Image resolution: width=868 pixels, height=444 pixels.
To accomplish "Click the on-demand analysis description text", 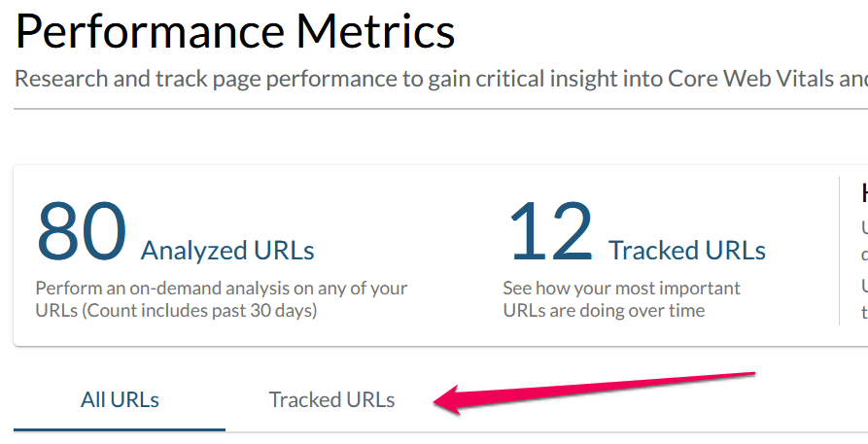I will tap(222, 289).
